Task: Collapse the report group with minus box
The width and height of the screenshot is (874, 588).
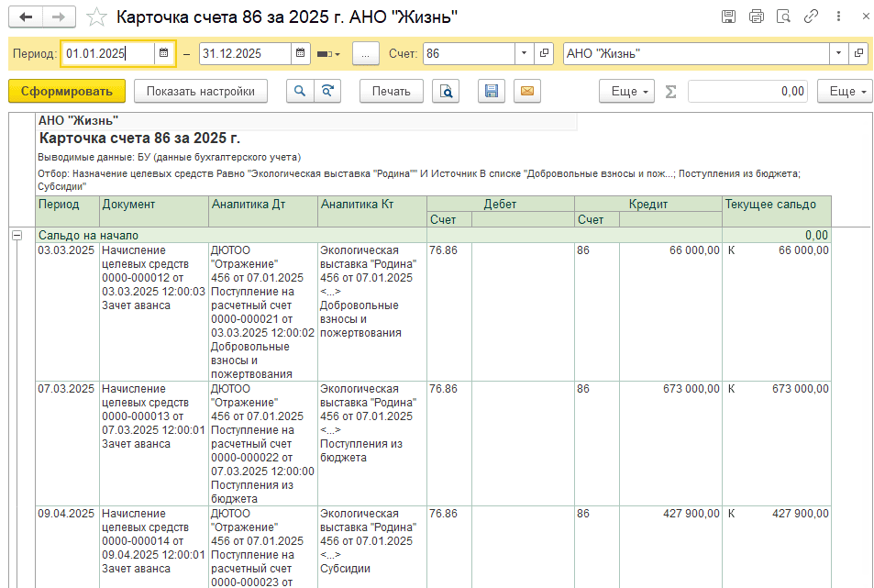Action: [17, 235]
